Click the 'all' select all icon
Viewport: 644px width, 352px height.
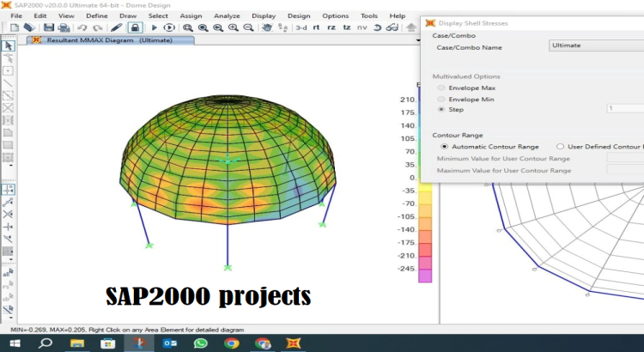click(9, 273)
